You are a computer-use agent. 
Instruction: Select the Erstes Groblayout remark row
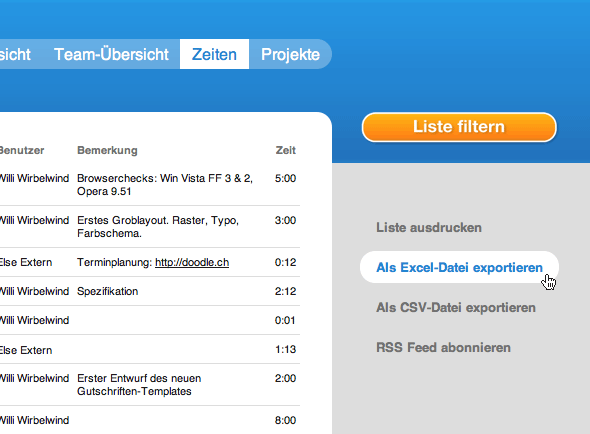click(x=158, y=227)
